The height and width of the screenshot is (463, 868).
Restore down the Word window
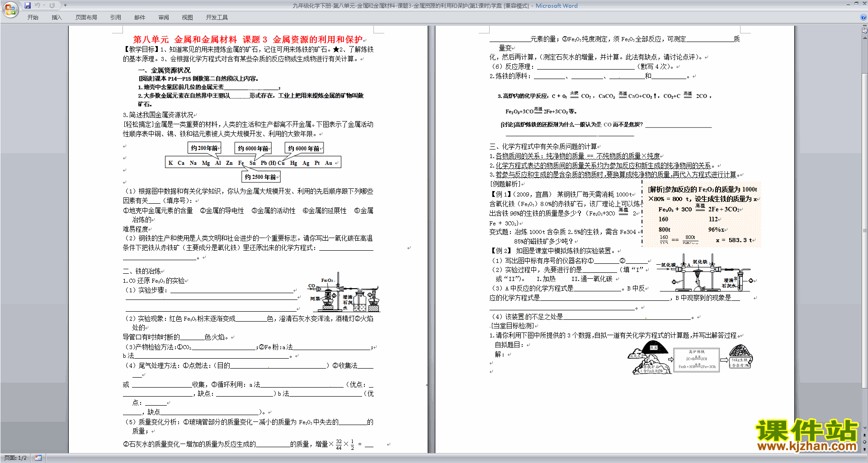856,4
